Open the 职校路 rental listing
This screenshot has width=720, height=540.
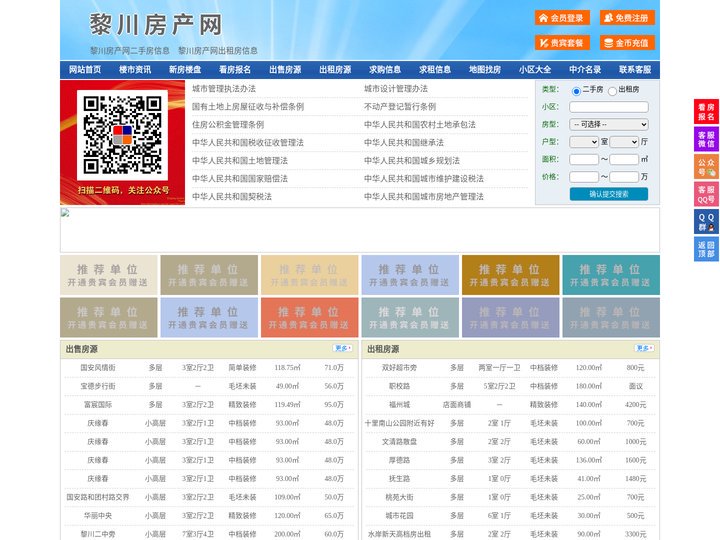click(399, 386)
